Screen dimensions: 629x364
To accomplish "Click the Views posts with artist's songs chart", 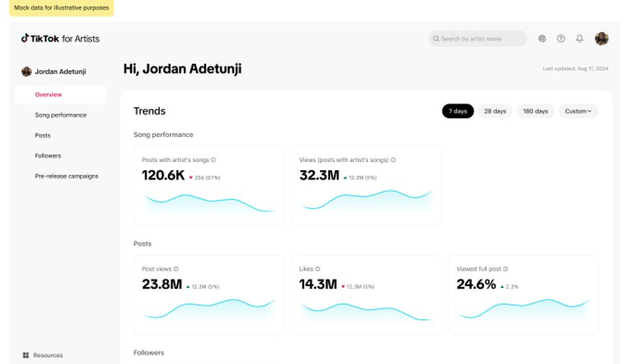I will pyautogui.click(x=365, y=200).
